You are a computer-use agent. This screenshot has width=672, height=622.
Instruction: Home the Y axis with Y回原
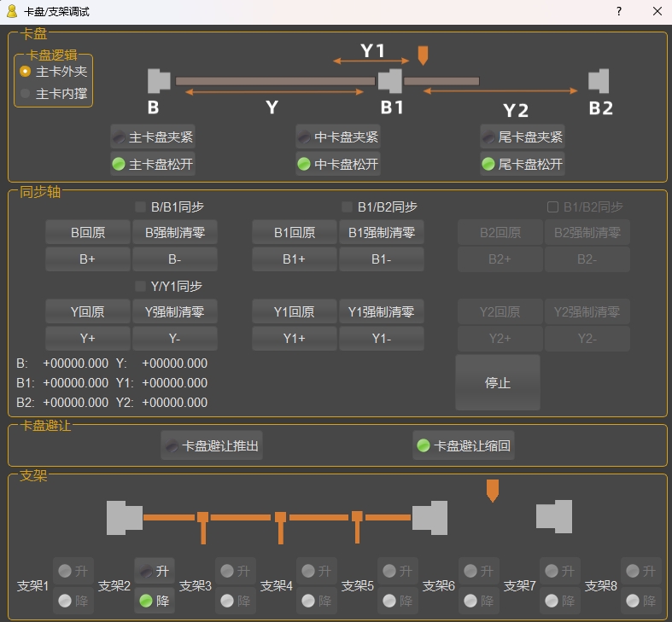(88, 311)
